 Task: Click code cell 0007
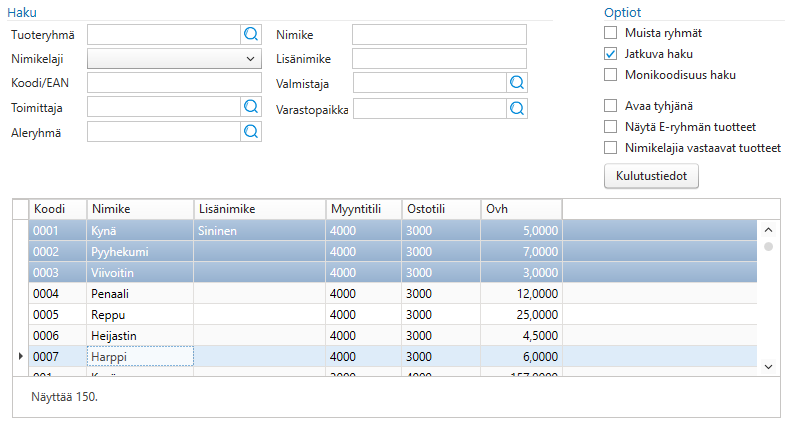(58, 357)
